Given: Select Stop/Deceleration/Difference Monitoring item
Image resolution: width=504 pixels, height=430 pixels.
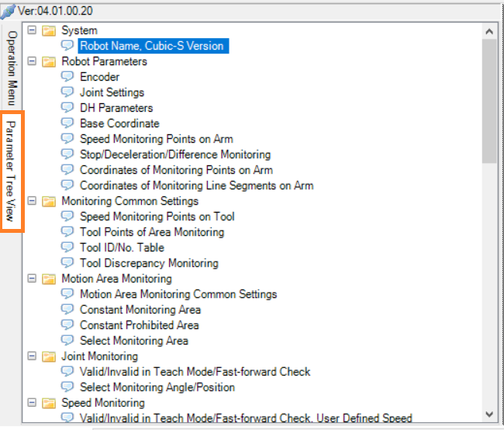Looking at the screenshot, I should pyautogui.click(x=175, y=154).
